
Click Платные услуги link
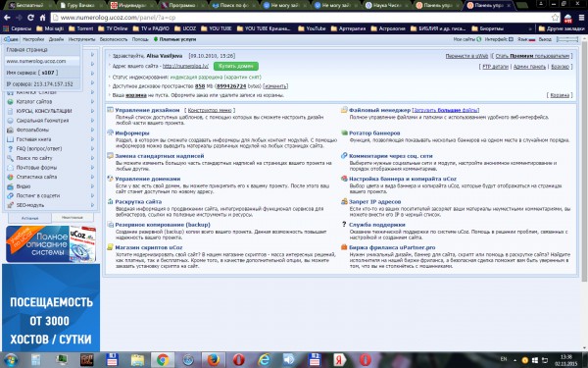point(177,39)
